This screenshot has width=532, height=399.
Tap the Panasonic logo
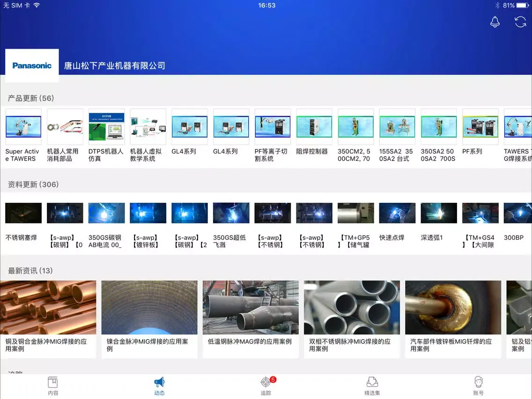tap(32, 66)
